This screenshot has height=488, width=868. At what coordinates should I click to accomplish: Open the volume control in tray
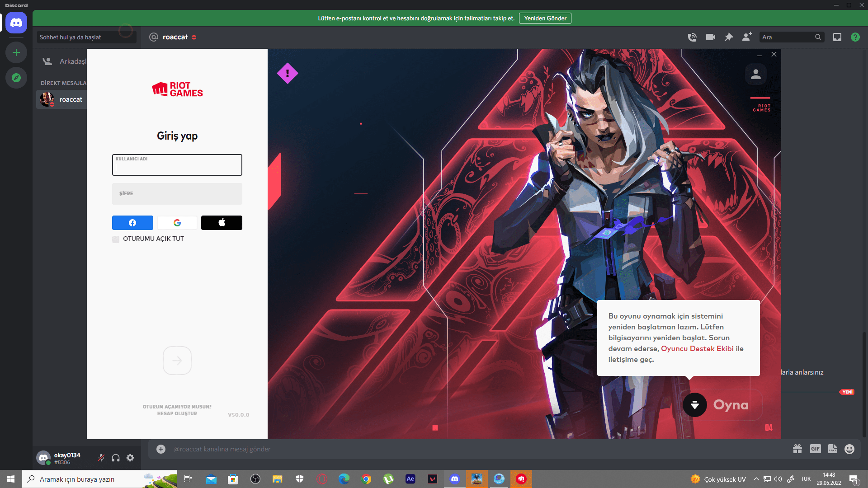coord(778,479)
